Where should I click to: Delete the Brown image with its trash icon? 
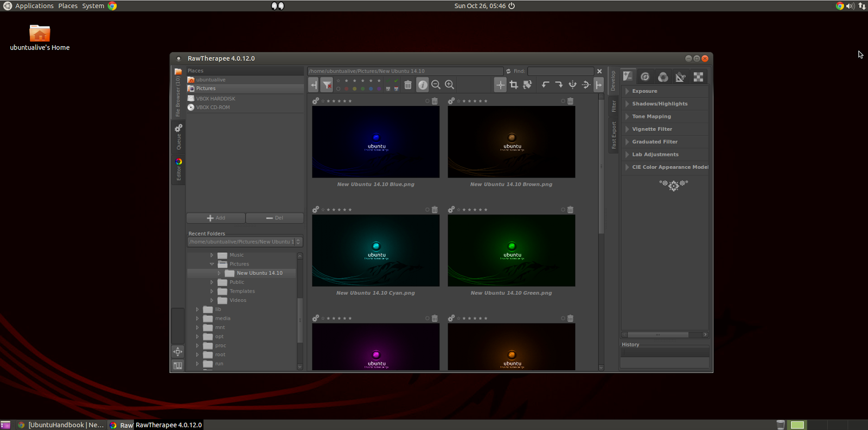pyautogui.click(x=570, y=101)
